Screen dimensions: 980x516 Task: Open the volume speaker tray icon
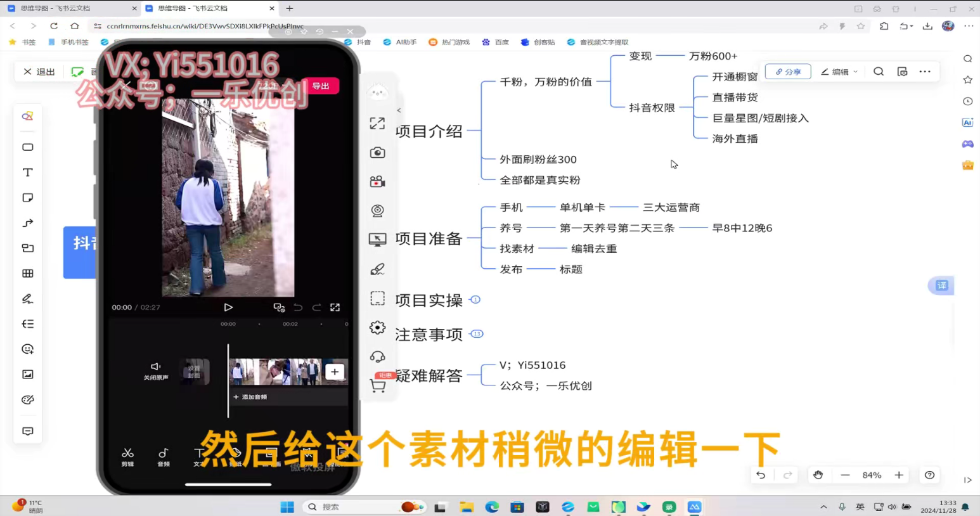892,506
